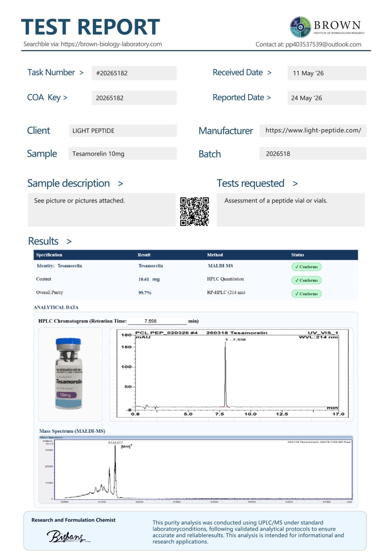Image resolution: width=392 pixels, height=555 pixels.
Task: Click the Identity: Tesamorelin specification cell
Action: pyautogui.click(x=59, y=266)
